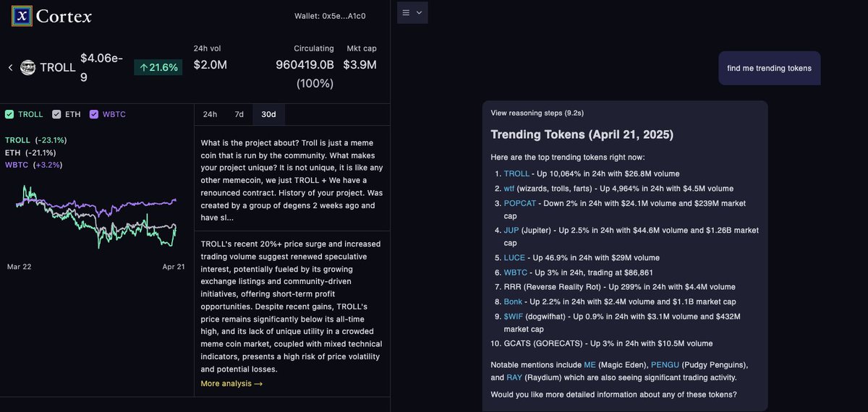
Task: Go back using the left chevron
Action: coord(10,67)
